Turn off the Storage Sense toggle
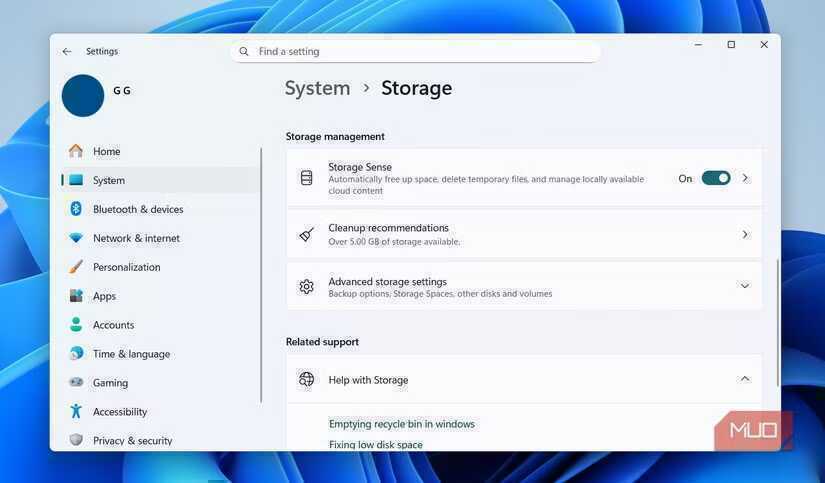Screen dimensions: 825x483 (x=715, y=178)
